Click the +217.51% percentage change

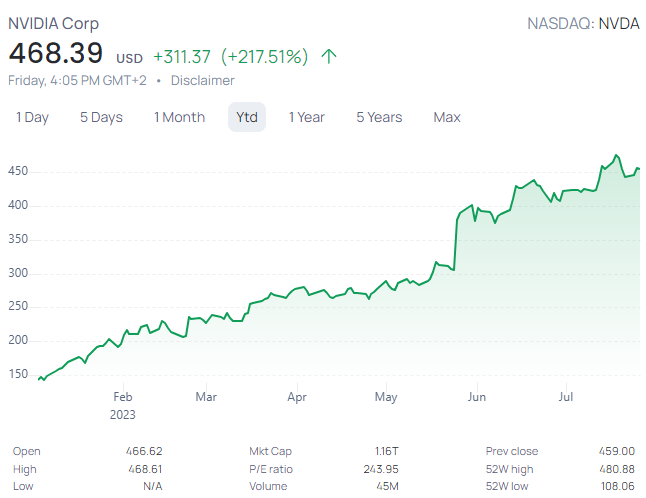[x=265, y=56]
